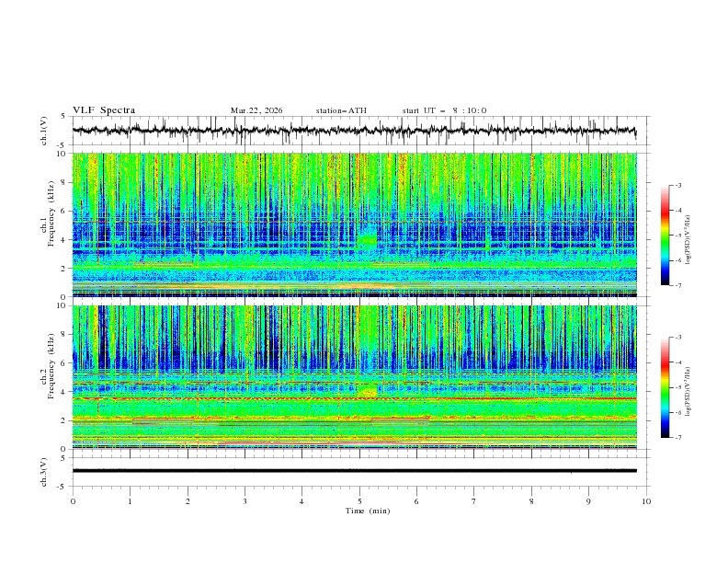Click the "-3" label on ch.1 color scale
Viewport: 728px width, 563px height.
coord(678,185)
